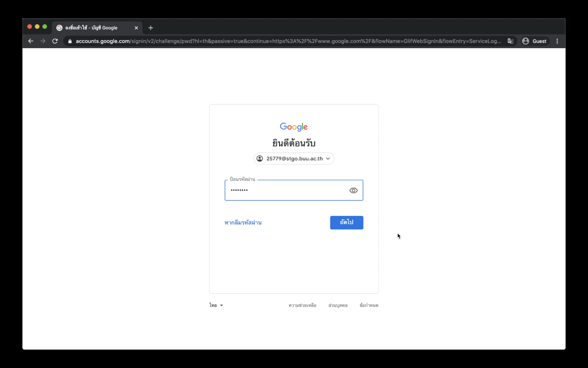This screenshot has width=588, height=368.
Task: Click the Google favicon in tab
Action: click(x=59, y=28)
